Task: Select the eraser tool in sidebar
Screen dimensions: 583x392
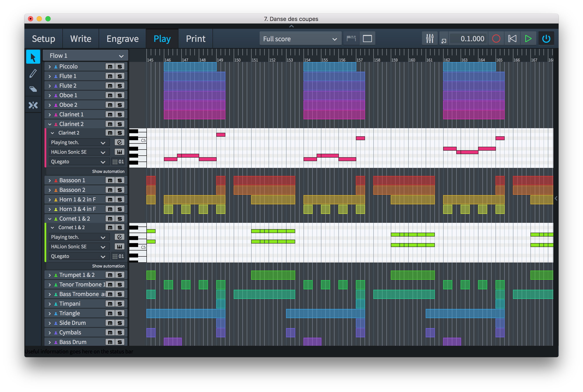Action: tap(33, 89)
